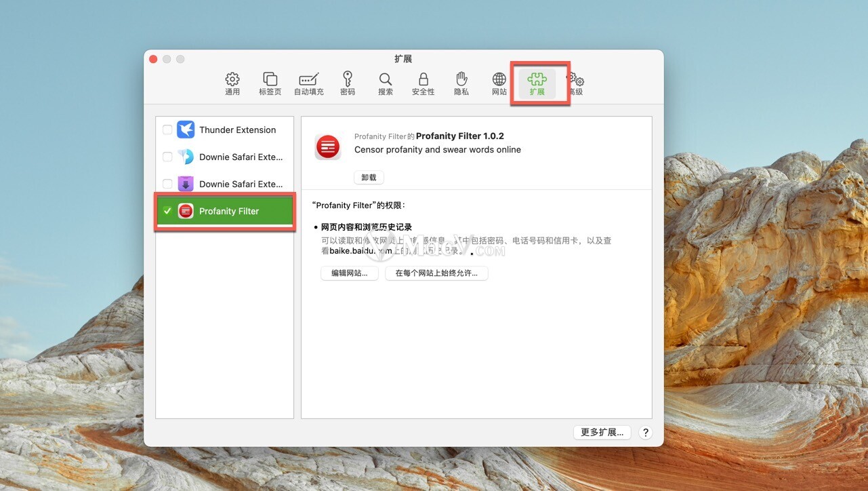Open the Privacy (隐私) hand tab
The width and height of the screenshot is (868, 491).
461,84
